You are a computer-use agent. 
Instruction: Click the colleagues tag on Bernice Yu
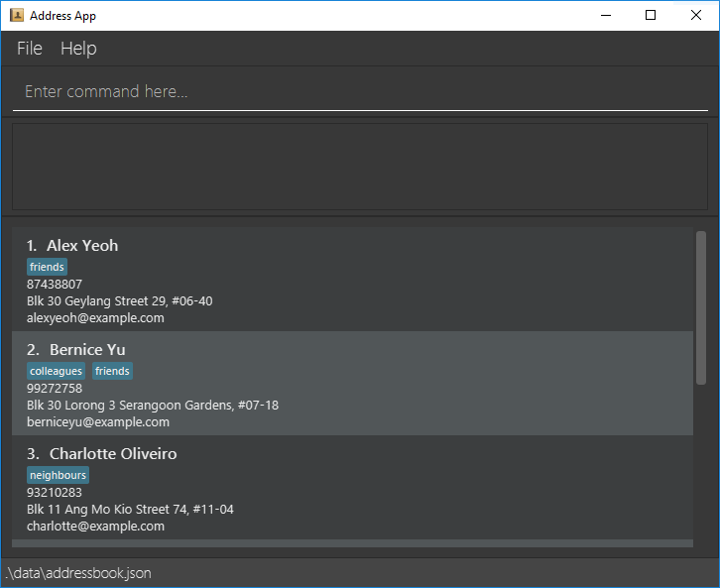point(56,371)
